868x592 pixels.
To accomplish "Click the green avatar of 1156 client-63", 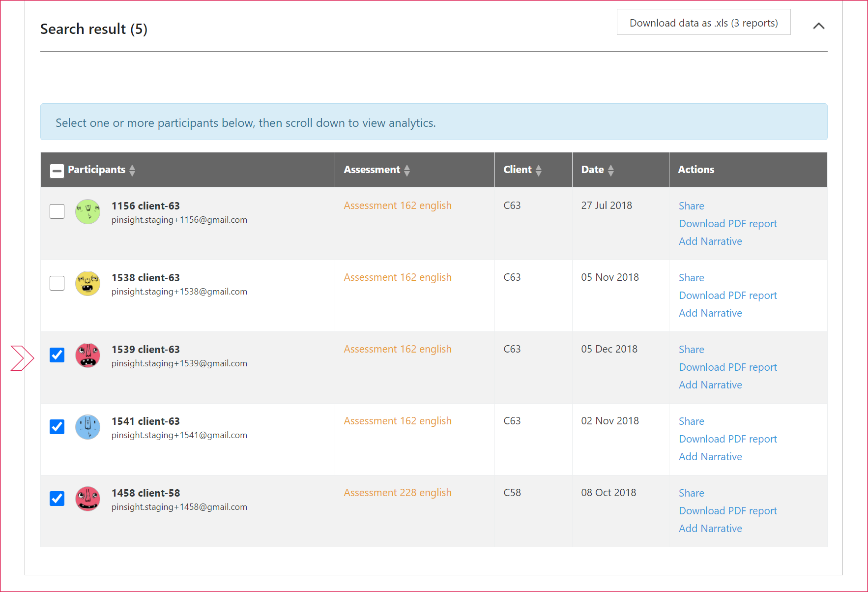I will (x=87, y=212).
